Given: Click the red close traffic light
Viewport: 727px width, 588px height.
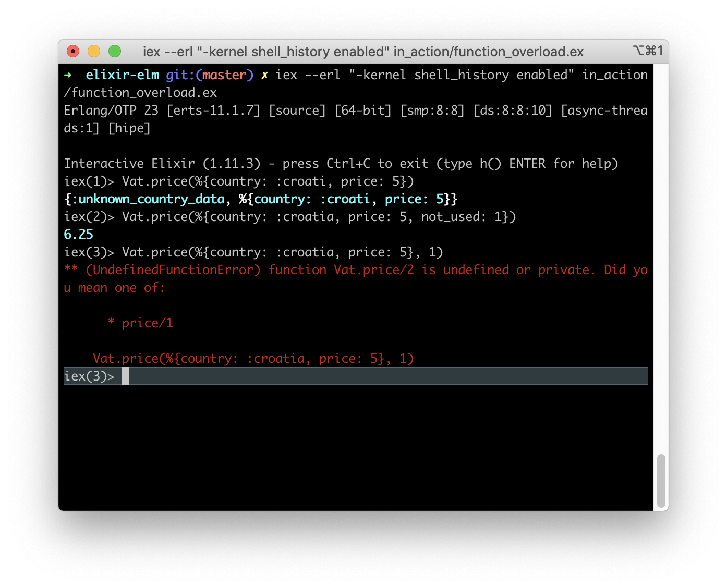Looking at the screenshot, I should click(72, 51).
